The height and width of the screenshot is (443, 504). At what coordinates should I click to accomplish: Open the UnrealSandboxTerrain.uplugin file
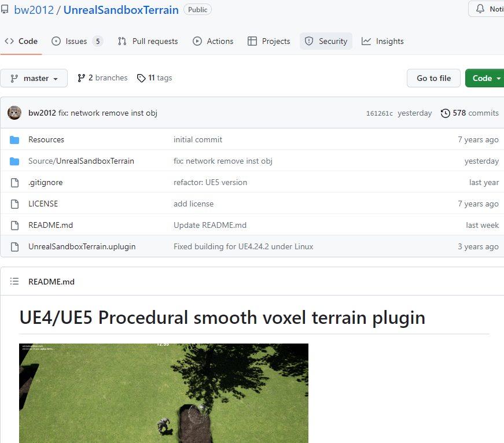[x=82, y=246]
